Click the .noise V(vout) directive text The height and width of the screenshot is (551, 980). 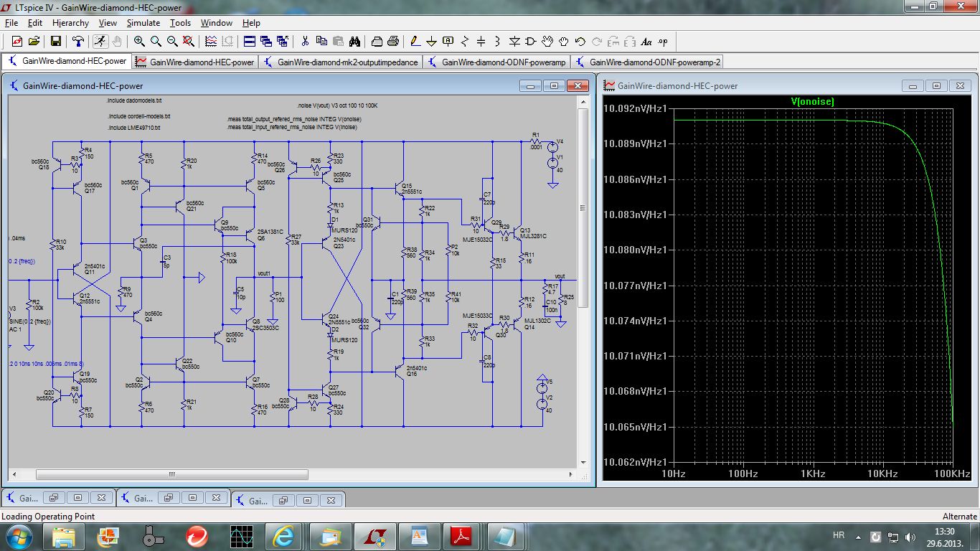point(336,105)
